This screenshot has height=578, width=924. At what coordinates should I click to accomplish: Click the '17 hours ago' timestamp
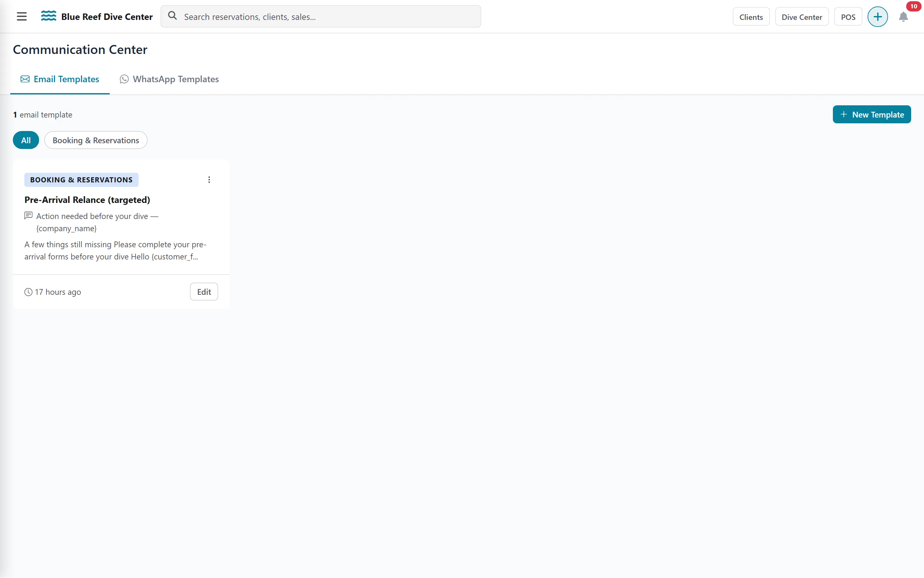pos(58,292)
